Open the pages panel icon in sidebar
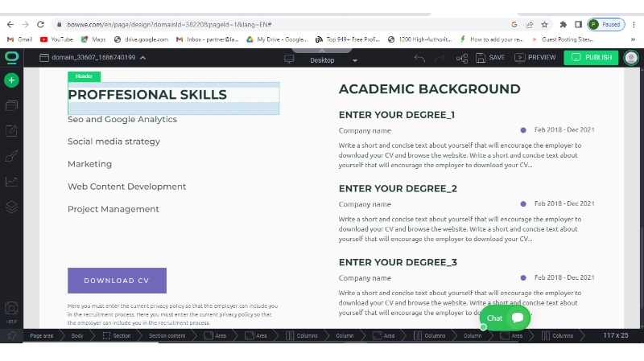This screenshot has height=361, width=644. [11, 105]
